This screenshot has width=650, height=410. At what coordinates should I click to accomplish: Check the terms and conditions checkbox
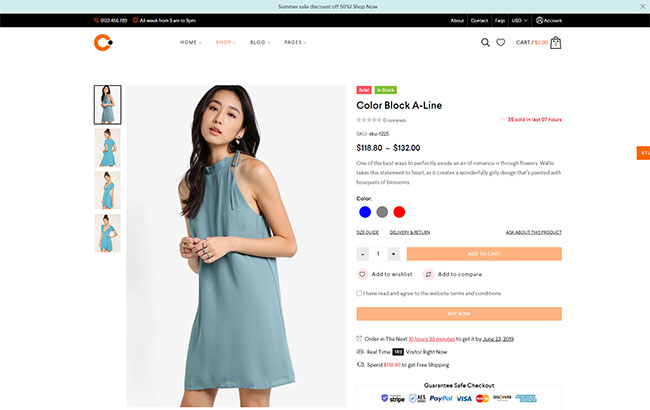359,294
